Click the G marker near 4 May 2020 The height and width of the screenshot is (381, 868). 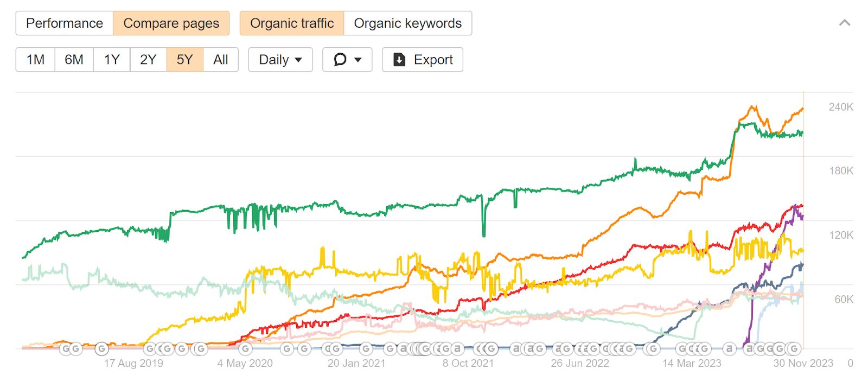(x=245, y=349)
